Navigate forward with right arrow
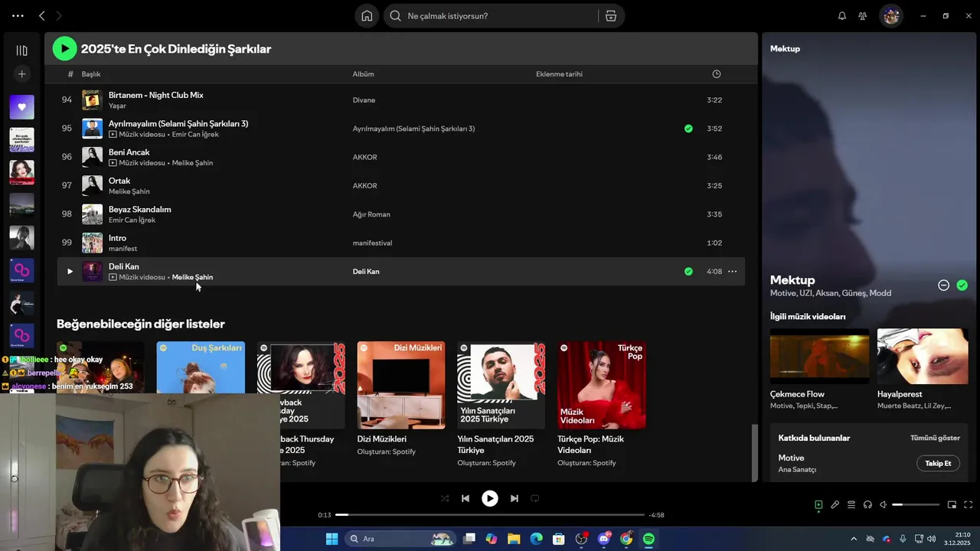This screenshot has width=980, height=551. point(59,16)
